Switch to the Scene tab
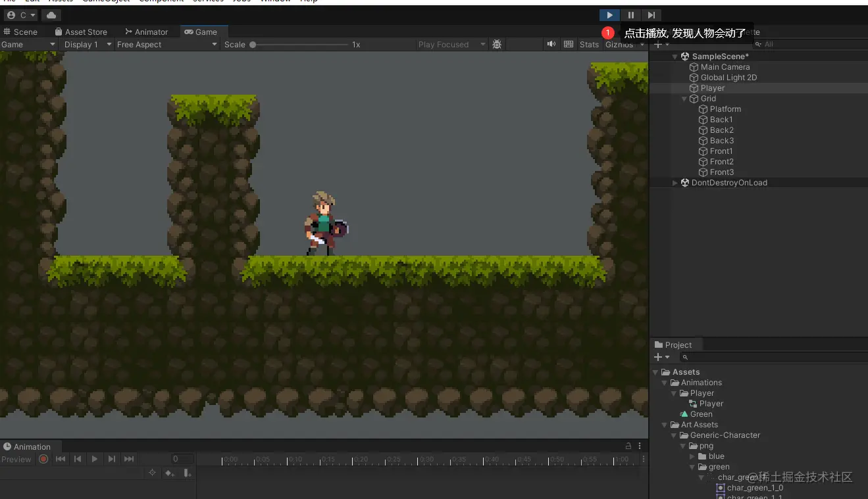Viewport: 868px width, 499px height. coord(20,32)
